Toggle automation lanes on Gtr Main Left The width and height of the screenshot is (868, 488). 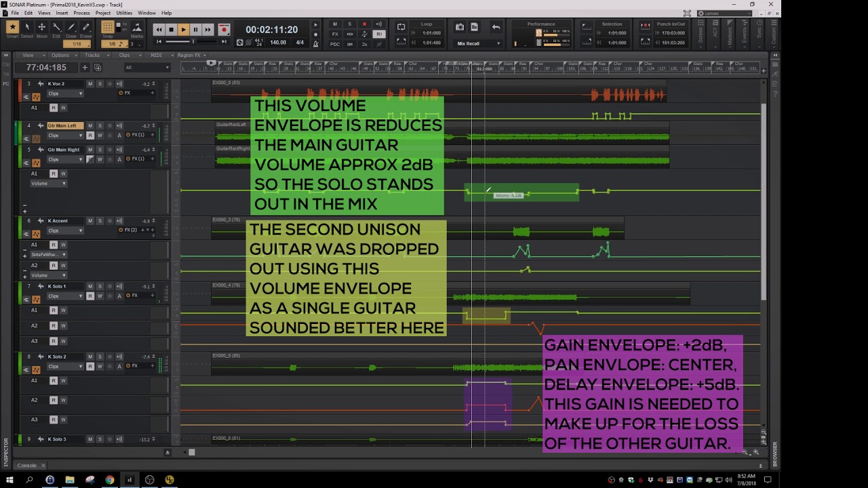point(37,139)
